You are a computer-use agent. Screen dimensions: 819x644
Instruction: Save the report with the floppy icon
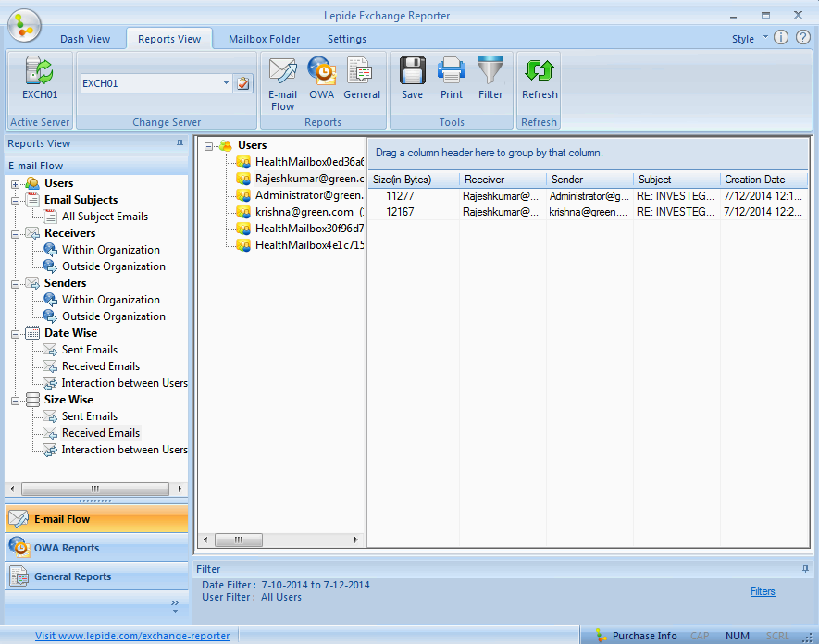[x=412, y=70]
